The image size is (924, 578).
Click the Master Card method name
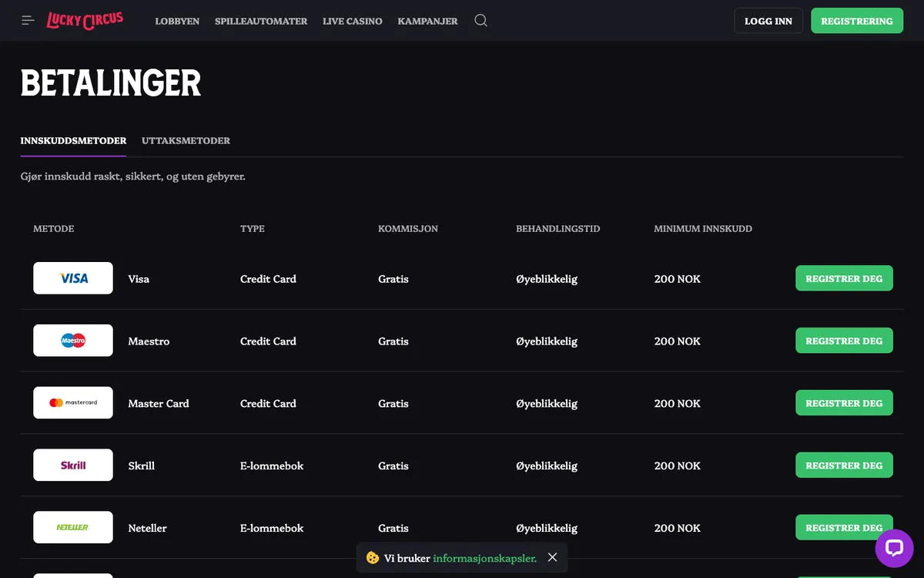point(159,404)
